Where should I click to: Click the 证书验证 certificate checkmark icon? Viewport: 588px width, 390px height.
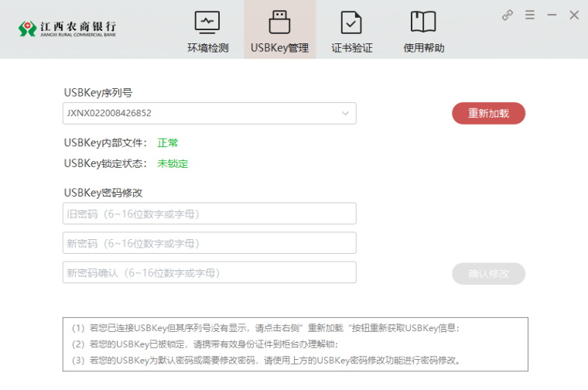(x=352, y=22)
